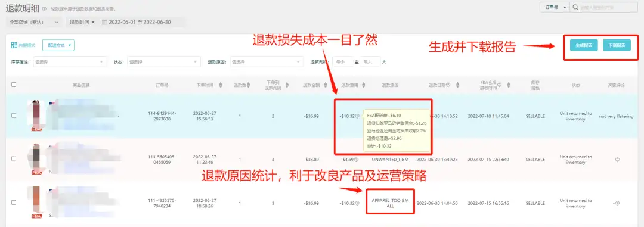Open the 全部店铺 (默认) store dropdown
644x227 pixels.
click(x=34, y=22)
